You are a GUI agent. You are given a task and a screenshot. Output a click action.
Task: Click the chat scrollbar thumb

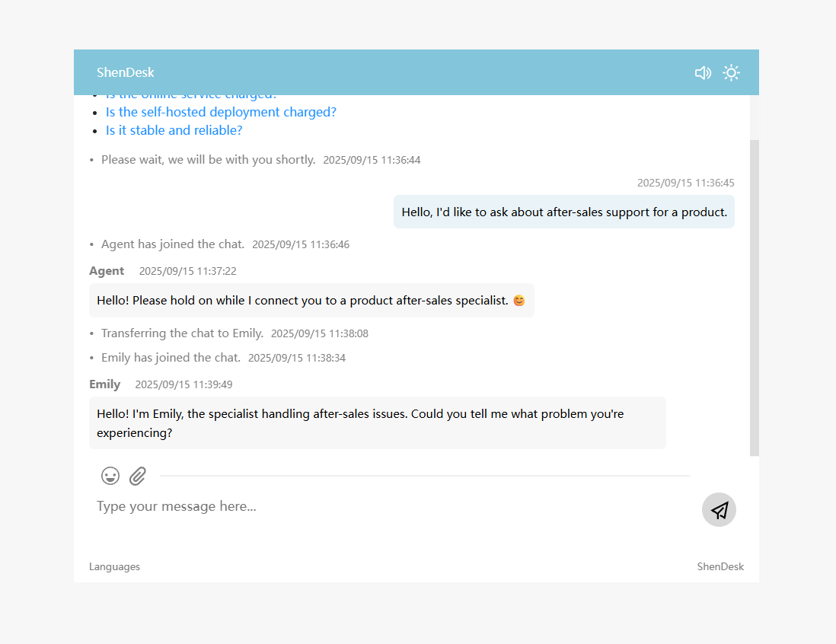754,297
